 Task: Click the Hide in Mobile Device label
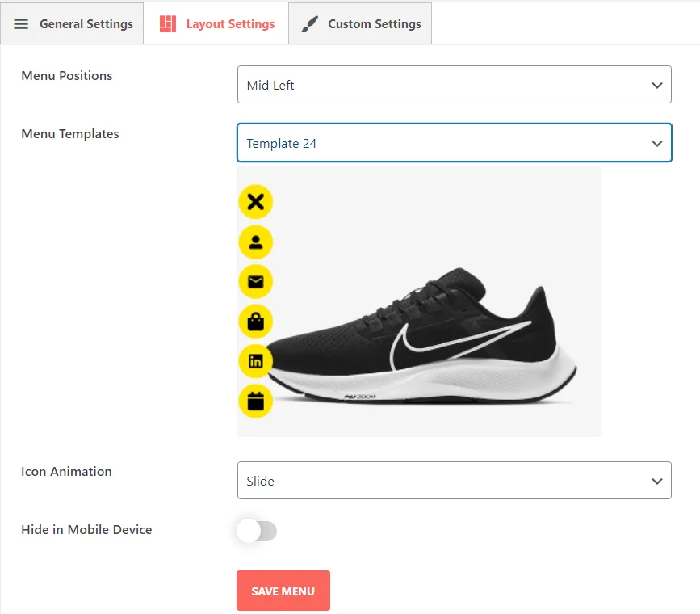(x=86, y=529)
